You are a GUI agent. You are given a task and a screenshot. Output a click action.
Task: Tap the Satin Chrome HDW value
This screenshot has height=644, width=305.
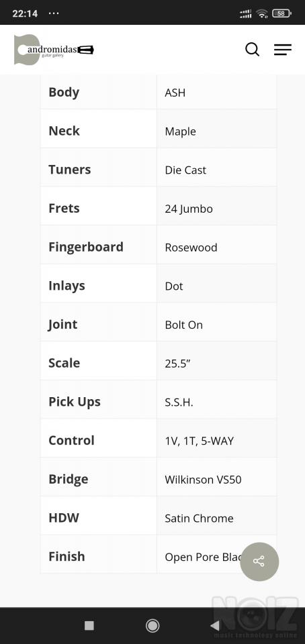(x=199, y=519)
